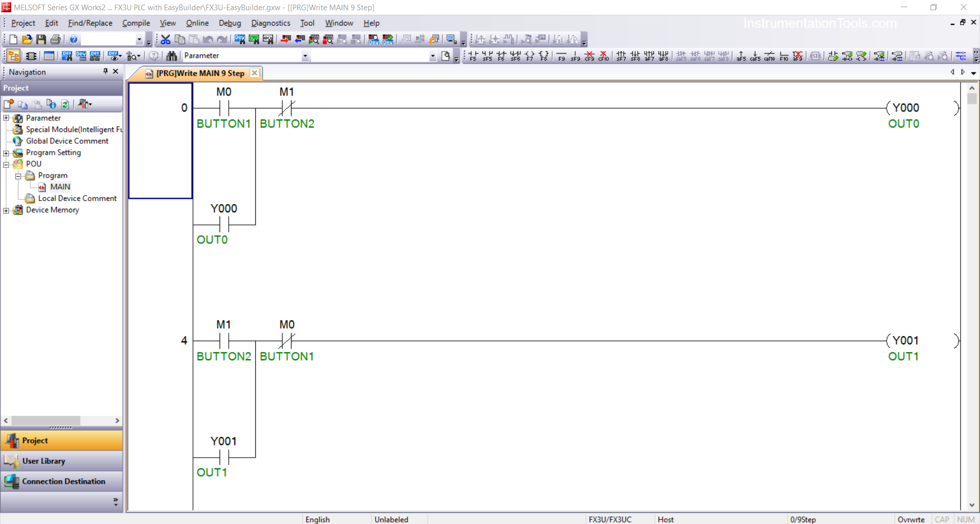The height and width of the screenshot is (524, 980).
Task: Select MAIN program in project tree
Action: [x=60, y=187]
